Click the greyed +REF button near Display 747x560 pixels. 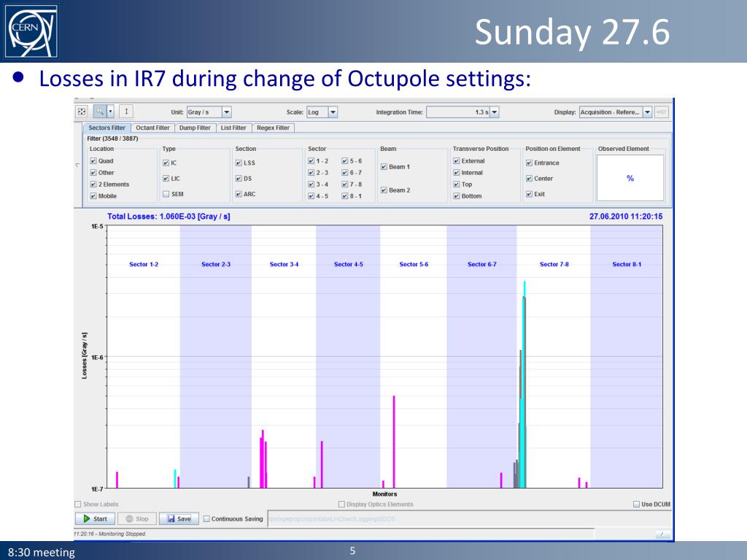[661, 112]
